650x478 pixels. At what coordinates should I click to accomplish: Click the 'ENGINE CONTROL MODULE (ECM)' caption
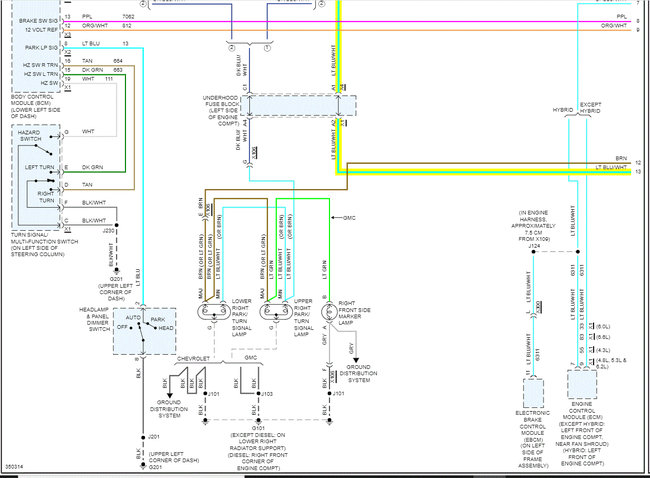click(x=582, y=410)
